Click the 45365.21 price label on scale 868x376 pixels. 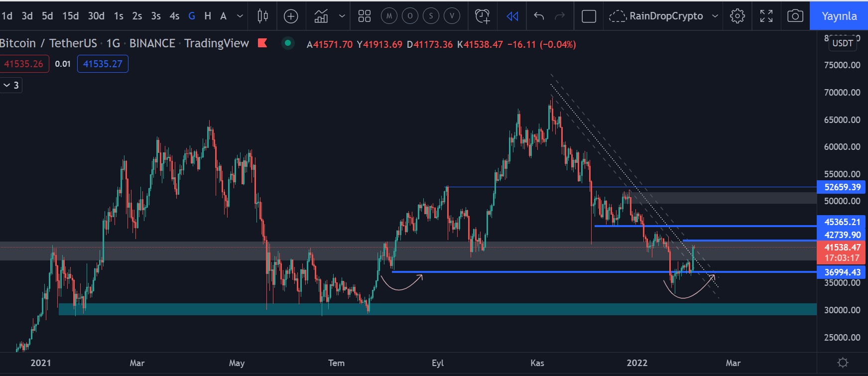click(x=843, y=222)
